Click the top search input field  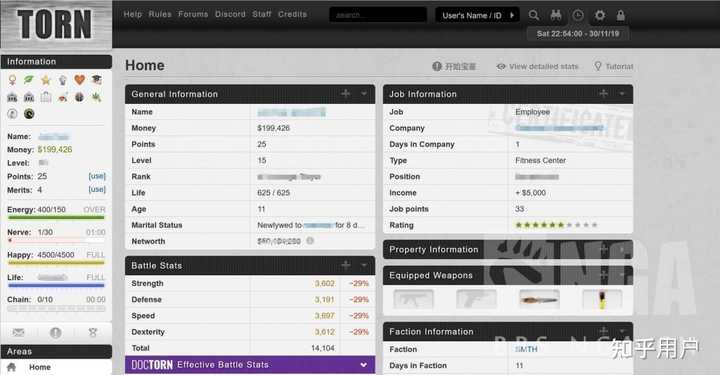[x=378, y=15]
